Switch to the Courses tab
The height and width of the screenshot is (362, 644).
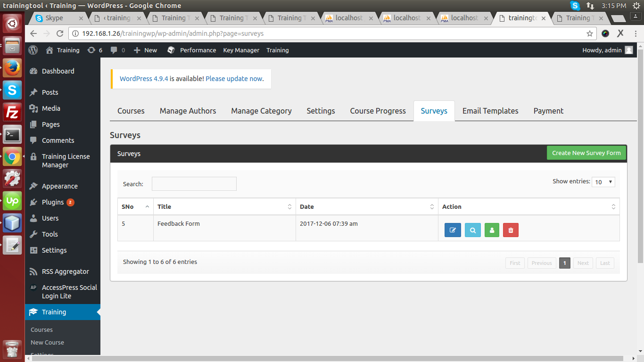point(131,111)
